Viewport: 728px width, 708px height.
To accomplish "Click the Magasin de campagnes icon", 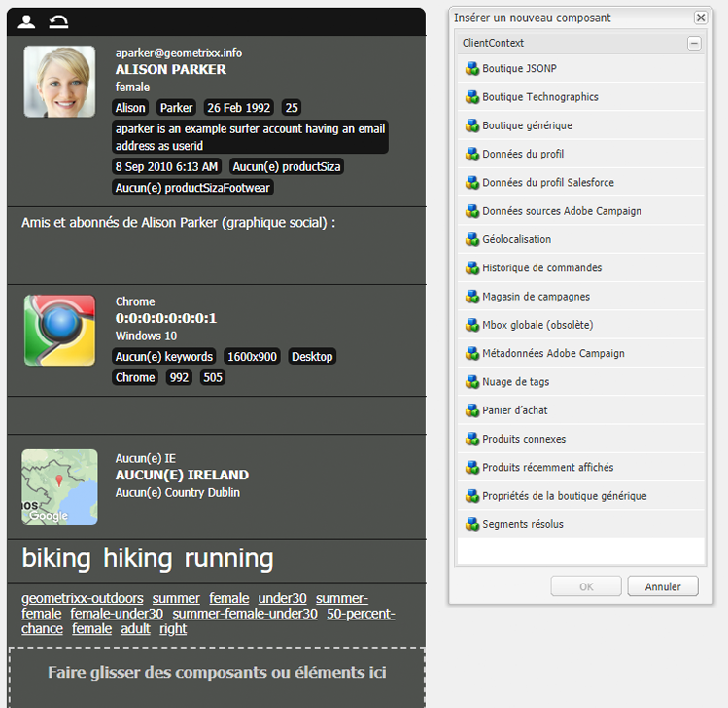I will tap(472, 297).
